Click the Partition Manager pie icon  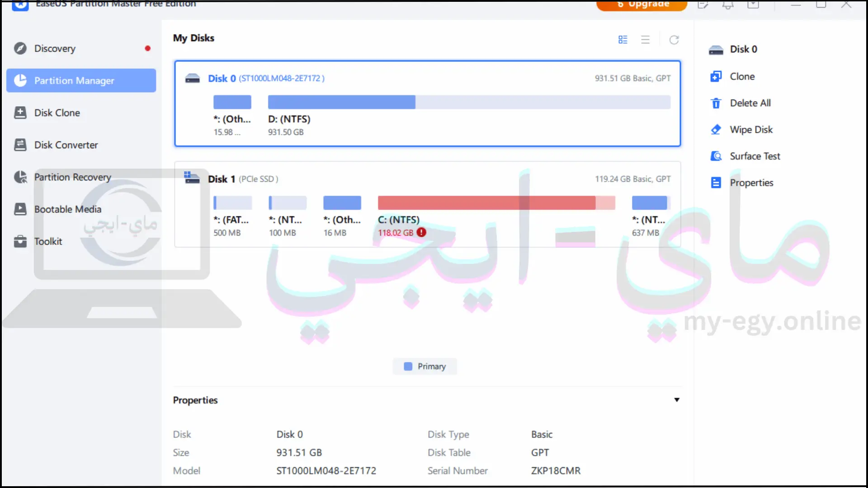(x=20, y=80)
